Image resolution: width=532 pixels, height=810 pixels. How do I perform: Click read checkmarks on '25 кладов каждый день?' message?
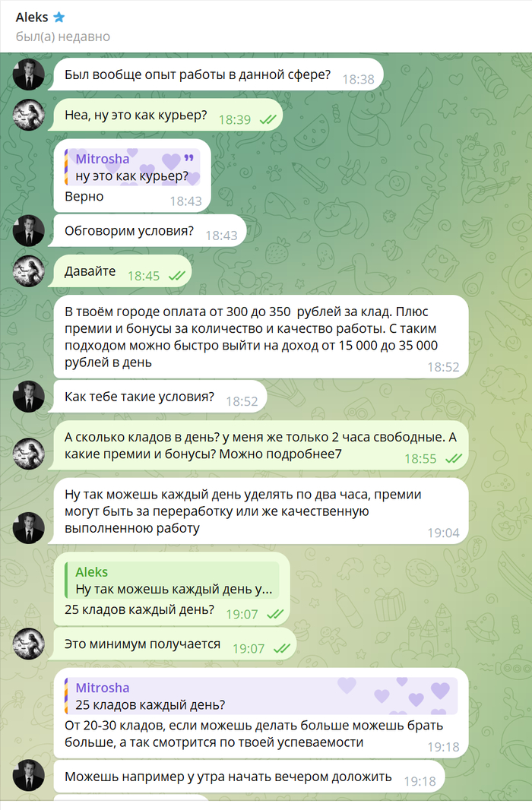click(275, 614)
